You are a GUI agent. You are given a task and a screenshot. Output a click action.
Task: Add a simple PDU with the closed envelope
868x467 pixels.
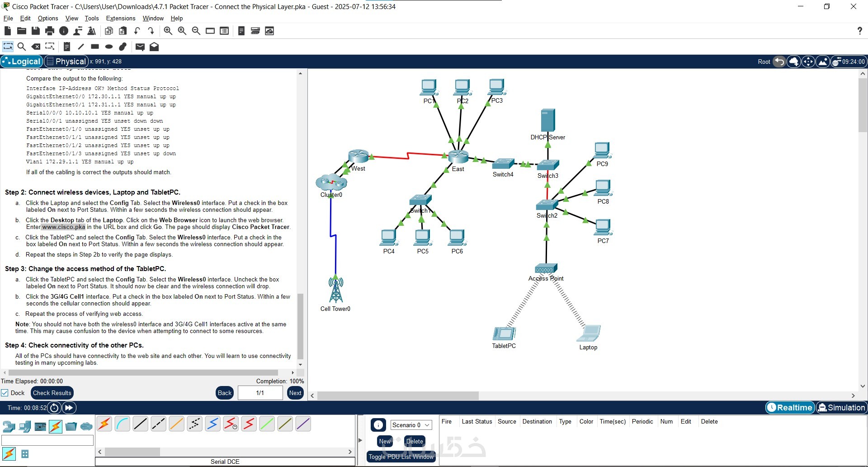pyautogui.click(x=140, y=47)
